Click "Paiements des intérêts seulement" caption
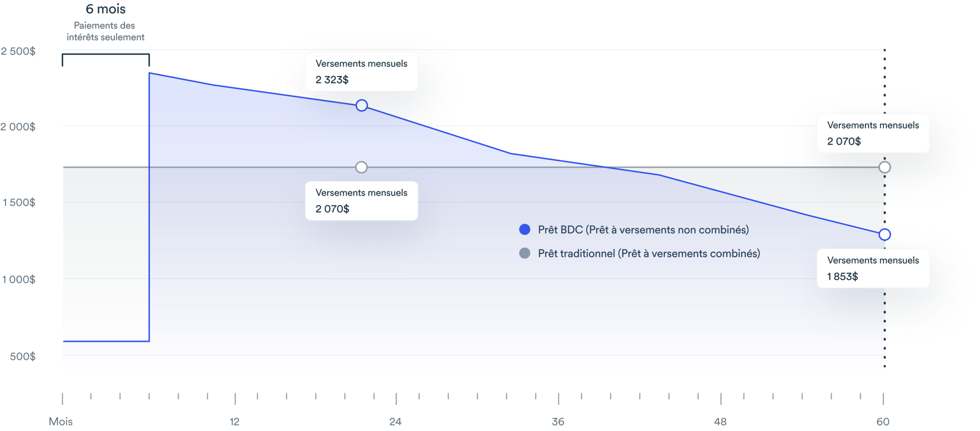The width and height of the screenshot is (980, 431). pyautogui.click(x=105, y=31)
